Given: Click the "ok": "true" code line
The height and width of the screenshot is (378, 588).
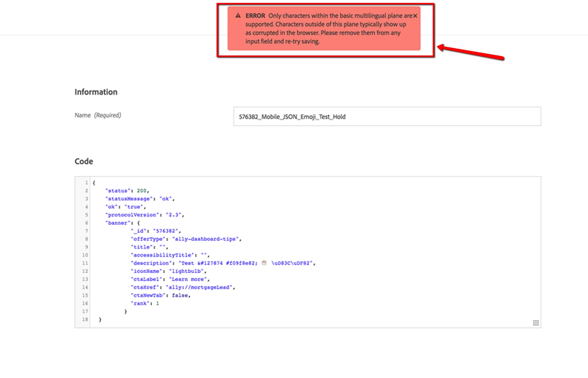Looking at the screenshot, I should click(126, 207).
